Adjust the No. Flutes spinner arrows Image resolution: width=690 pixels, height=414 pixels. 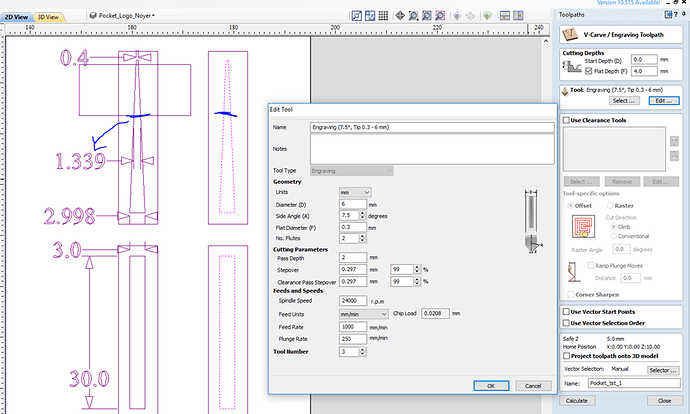[363, 238]
